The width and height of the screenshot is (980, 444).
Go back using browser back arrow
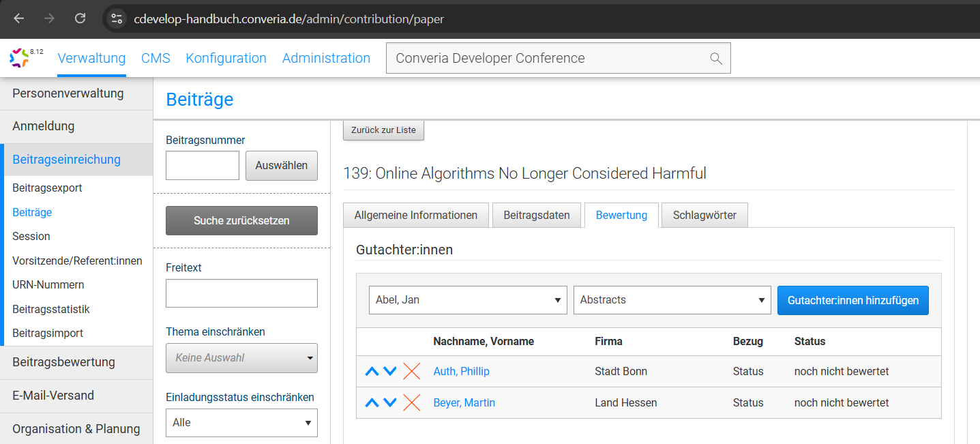click(x=19, y=18)
